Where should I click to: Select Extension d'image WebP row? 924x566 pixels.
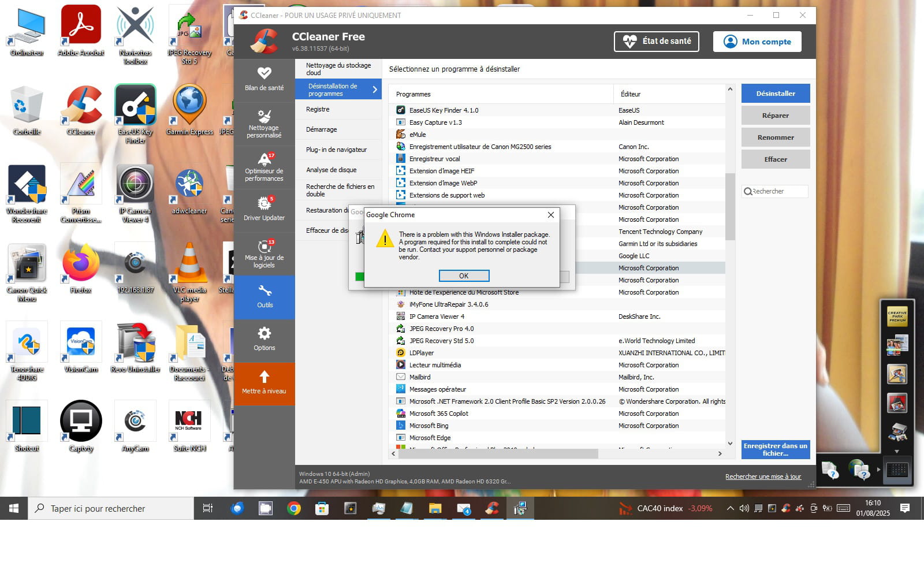click(x=557, y=183)
